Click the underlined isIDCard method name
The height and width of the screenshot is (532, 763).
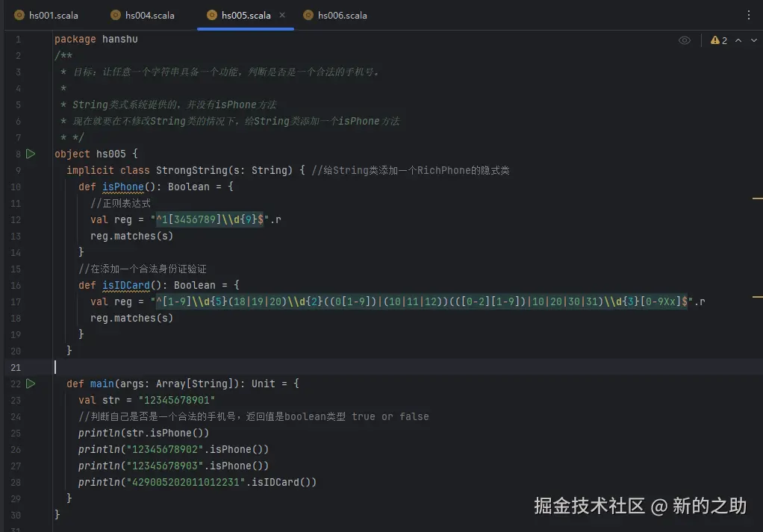click(126, 285)
